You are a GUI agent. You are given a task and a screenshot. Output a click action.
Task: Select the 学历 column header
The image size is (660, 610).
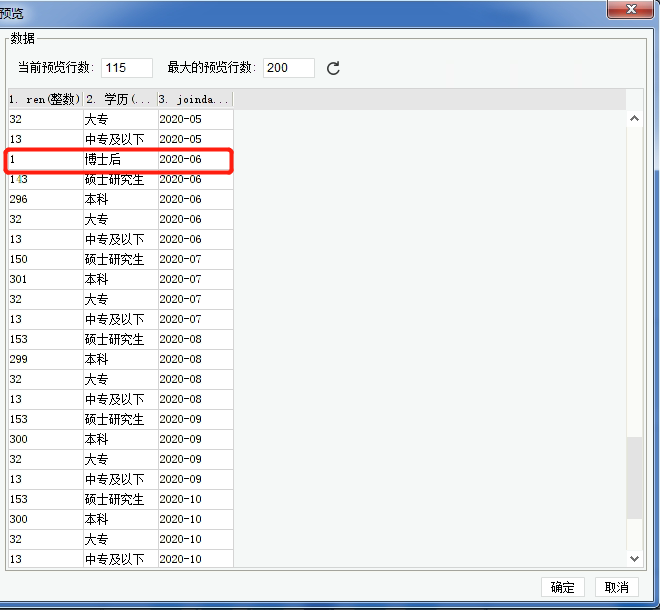pos(120,99)
